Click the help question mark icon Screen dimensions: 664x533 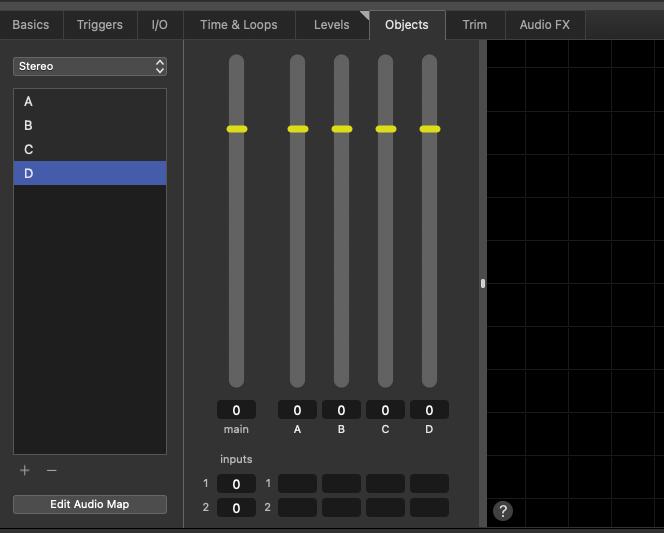(x=503, y=511)
